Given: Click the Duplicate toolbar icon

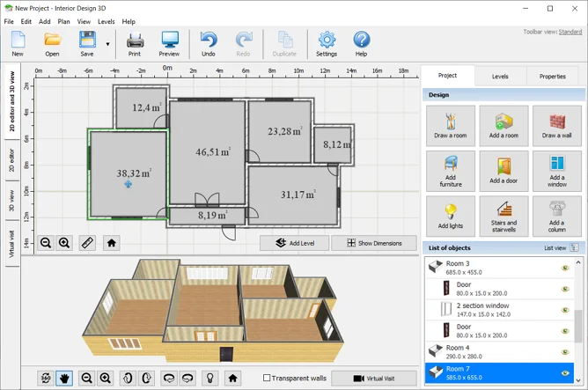Looking at the screenshot, I should (284, 43).
